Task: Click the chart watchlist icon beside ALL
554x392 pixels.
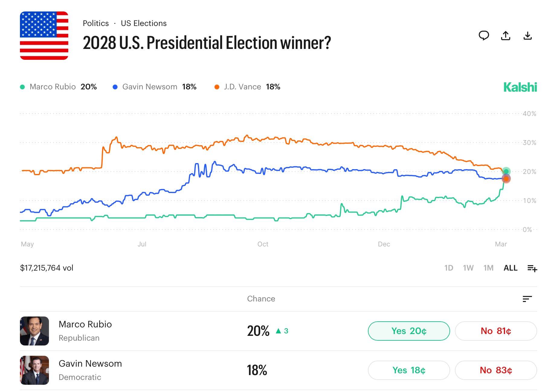Action: (x=532, y=268)
